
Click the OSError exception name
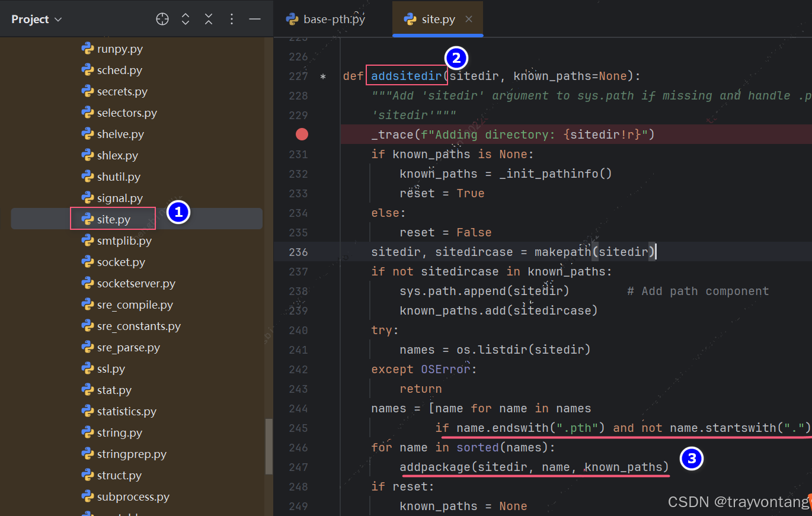(445, 369)
